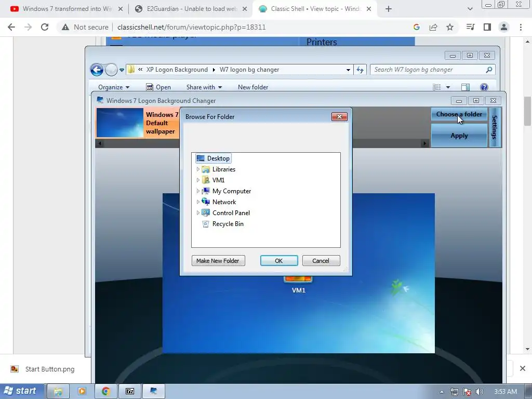
Task: Click the VM1 user tile in preview
Action: tap(298, 285)
